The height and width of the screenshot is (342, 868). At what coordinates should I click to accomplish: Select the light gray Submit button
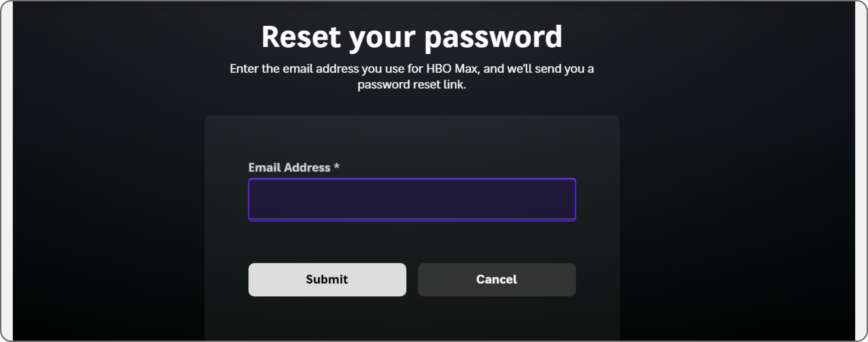[327, 280]
